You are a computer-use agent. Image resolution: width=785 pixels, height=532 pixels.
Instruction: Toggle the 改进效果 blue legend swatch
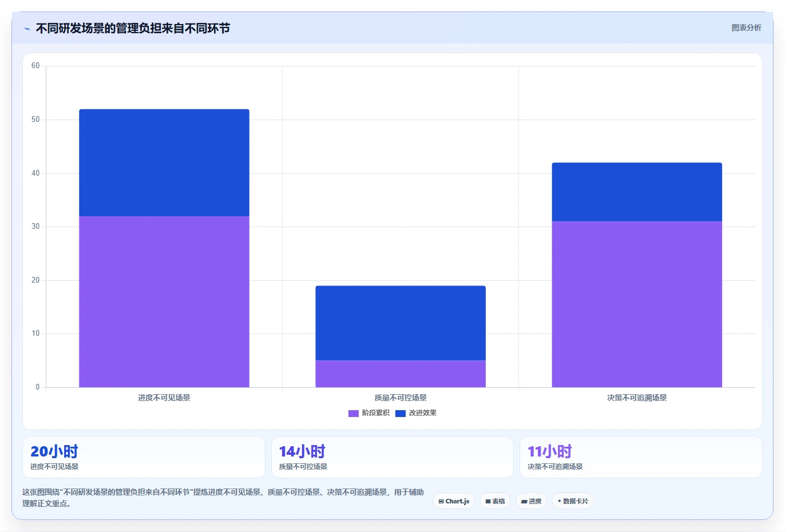[401, 413]
